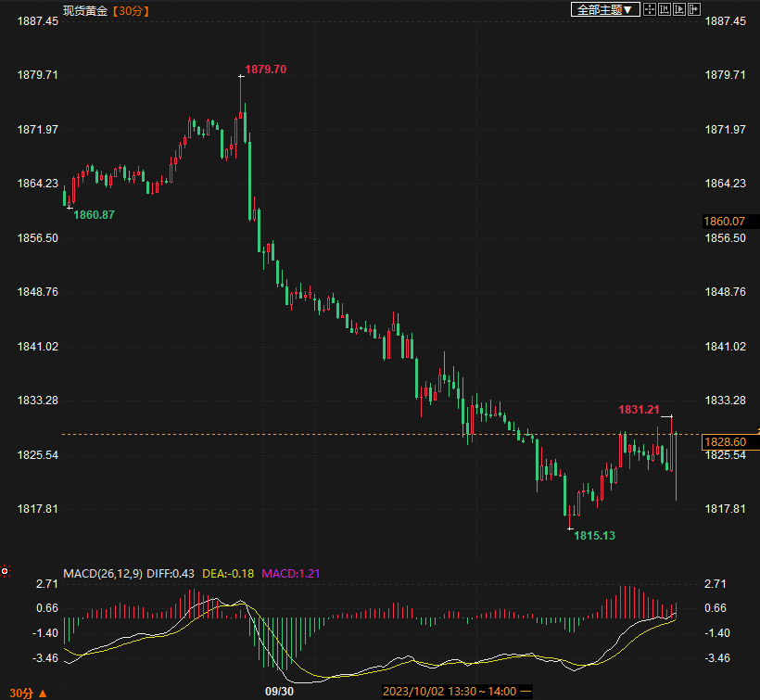The width and height of the screenshot is (760, 700).
Task: Click the MACD(26,12,9) indicator label
Action: click(x=103, y=574)
